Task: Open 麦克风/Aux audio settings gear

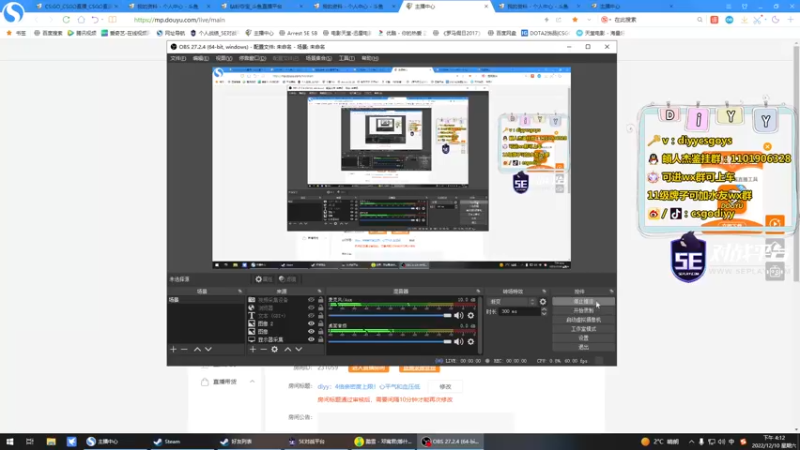Action: coord(471,315)
